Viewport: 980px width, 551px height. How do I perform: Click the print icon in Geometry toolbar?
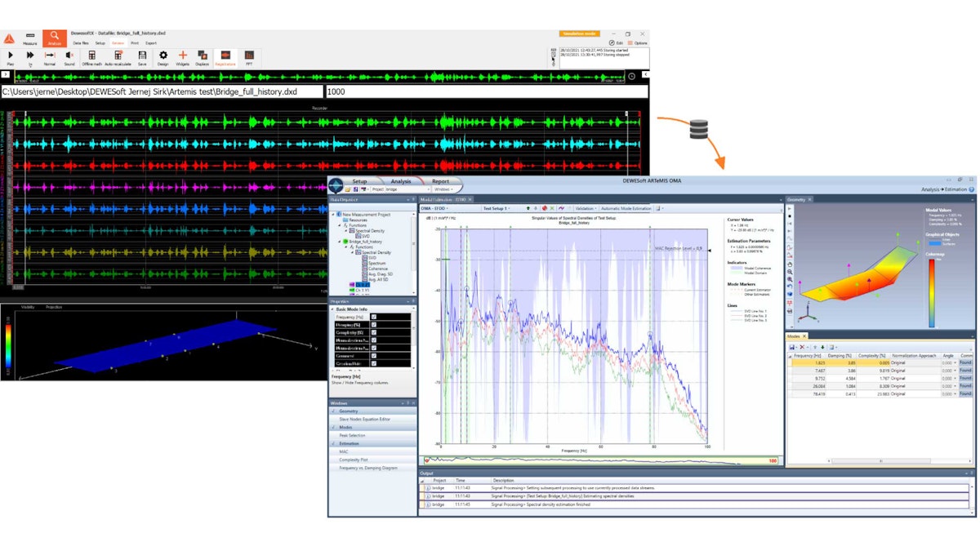pos(790,310)
